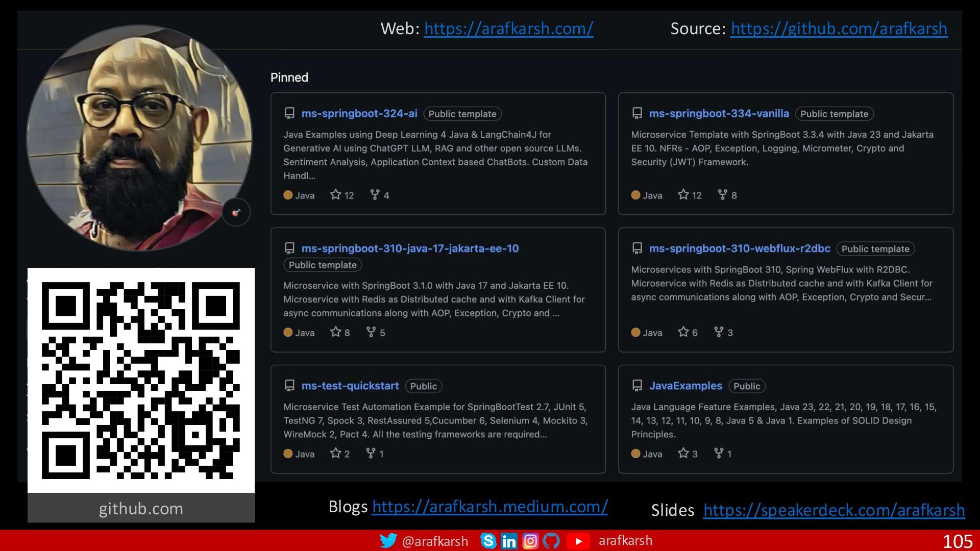Click star icon on webflux-r2dbc card
The image size is (980, 551).
coord(683,332)
